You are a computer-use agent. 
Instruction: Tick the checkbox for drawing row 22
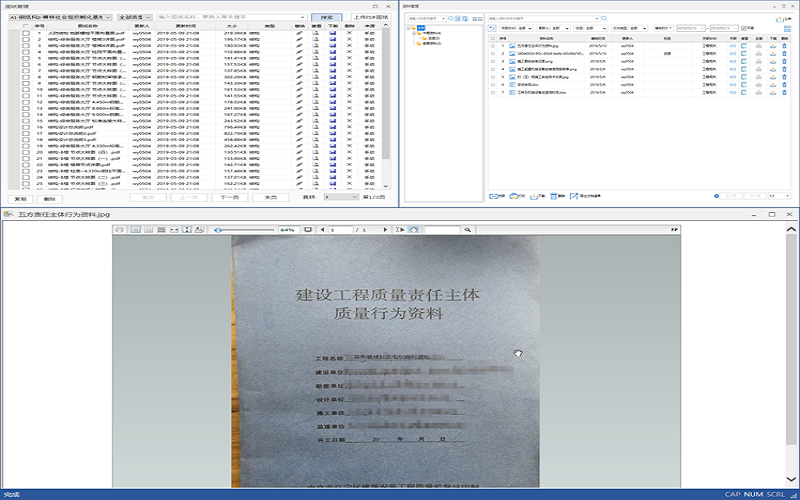(26, 165)
